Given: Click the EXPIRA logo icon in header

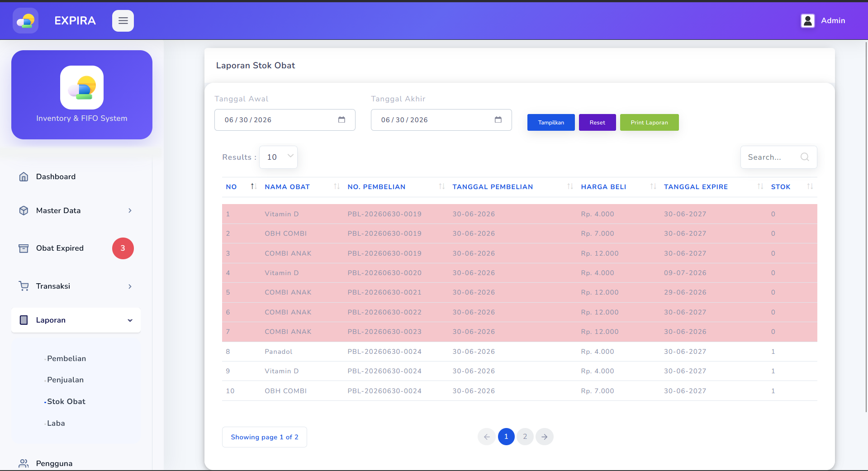Looking at the screenshot, I should [25, 21].
